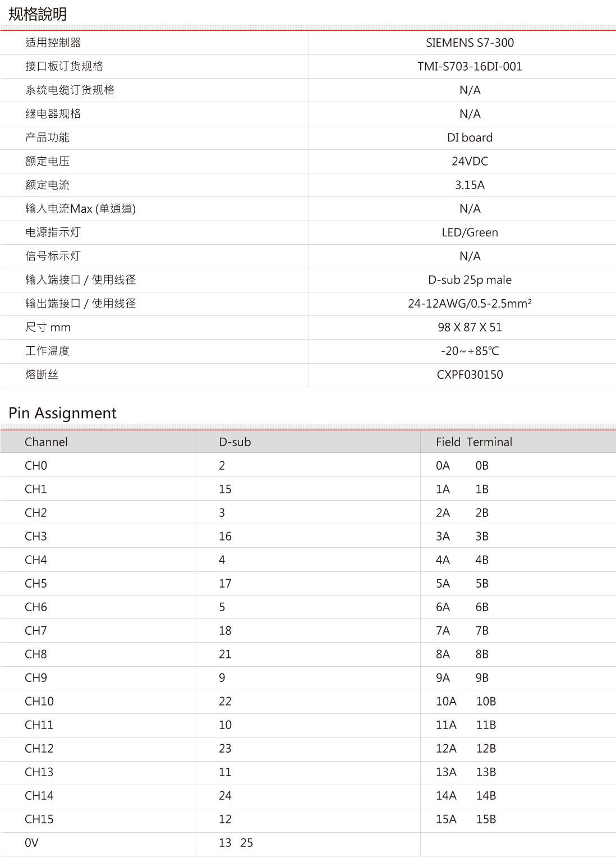This screenshot has width=616, height=866.
Task: Click the 0V row label
Action: [x=32, y=842]
